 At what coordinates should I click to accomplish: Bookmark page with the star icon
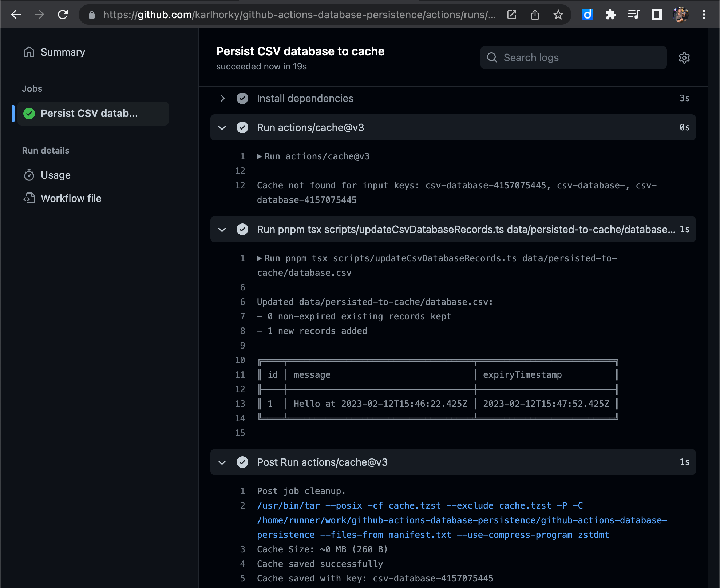[558, 15]
